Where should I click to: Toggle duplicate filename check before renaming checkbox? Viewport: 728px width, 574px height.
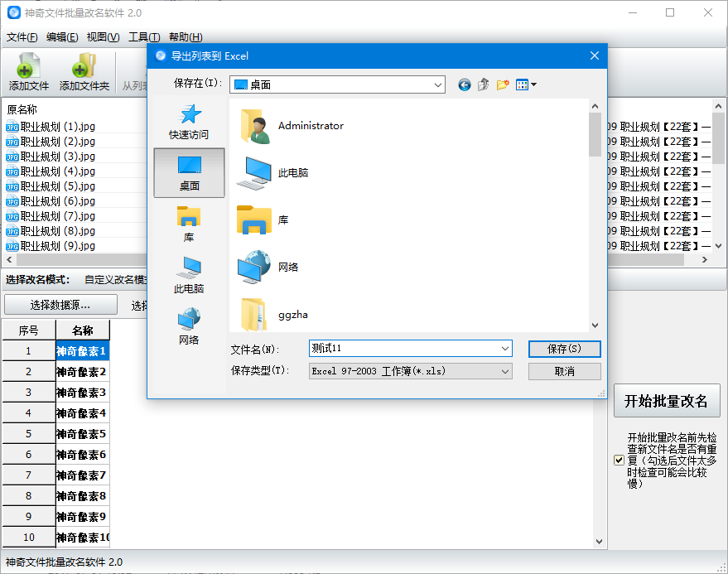[619, 460]
